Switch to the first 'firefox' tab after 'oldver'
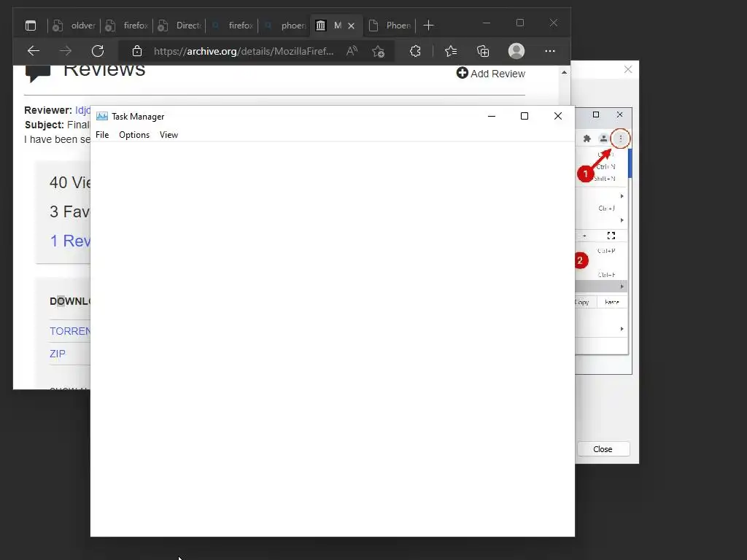 pos(127,26)
